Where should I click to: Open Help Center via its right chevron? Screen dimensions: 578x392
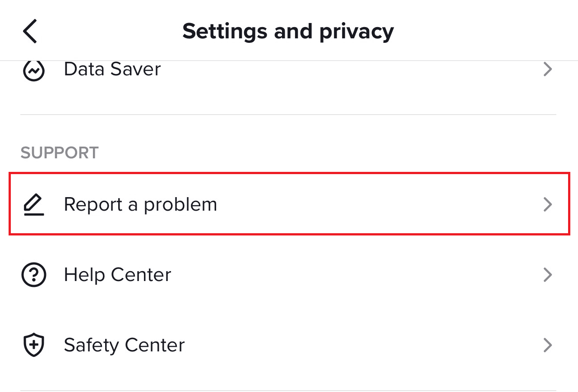[x=547, y=275]
